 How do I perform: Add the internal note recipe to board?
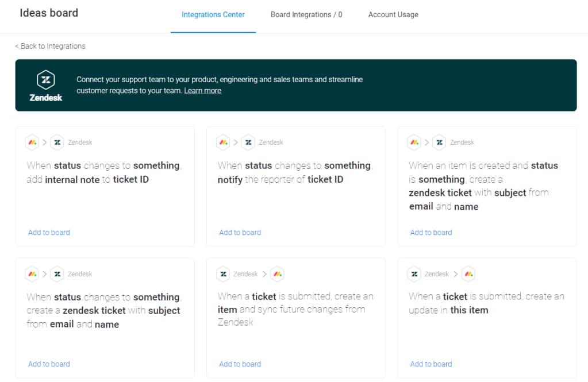pyautogui.click(x=48, y=232)
